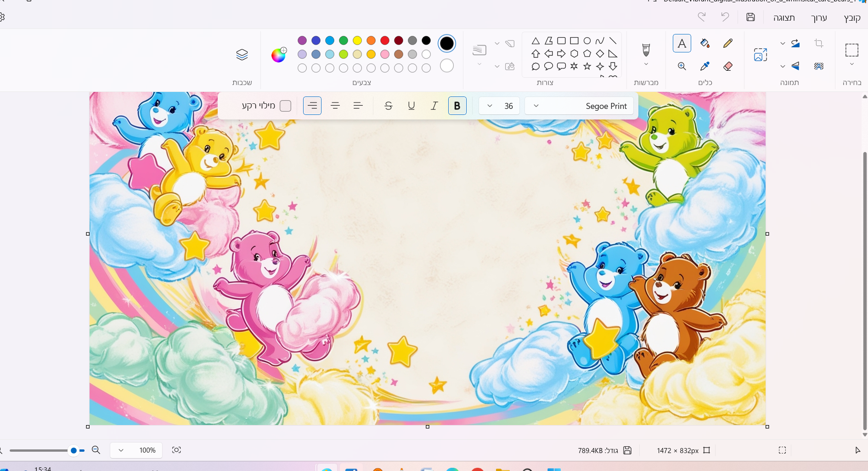Viewport: 868px width, 471px height.
Task: Undo the last action
Action: (725, 17)
